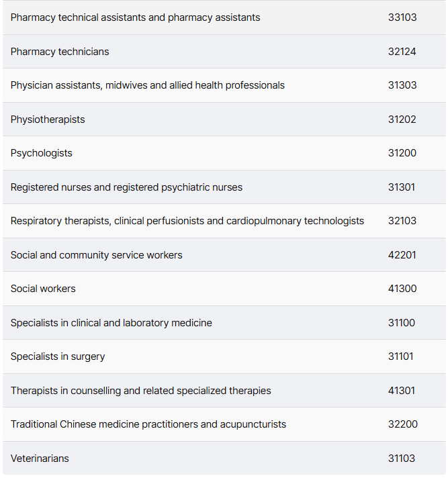Screen dimensions: 448x478
Task: Select code 31100 in the table
Action: (402, 323)
